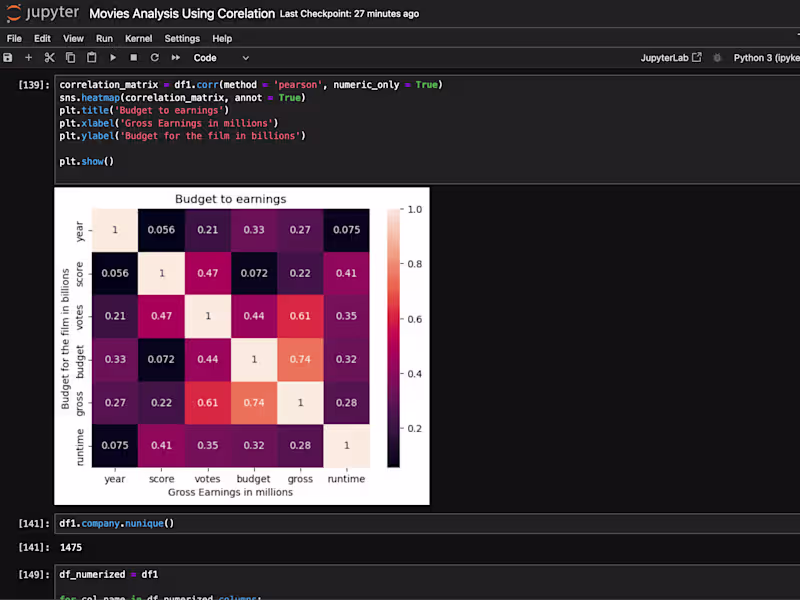
Task: Open the Kernel menu
Action: [x=138, y=38]
